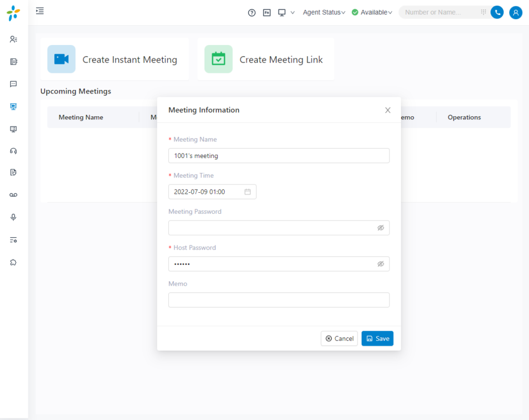Open the chat messages sidebar icon
This screenshot has width=529, height=420.
[13, 84]
